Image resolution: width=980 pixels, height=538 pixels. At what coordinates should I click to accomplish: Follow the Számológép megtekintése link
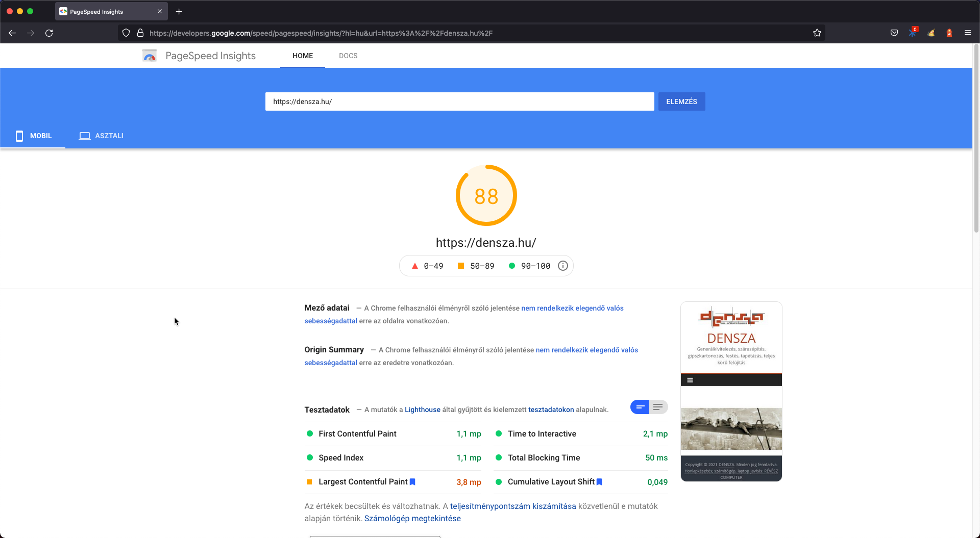click(412, 518)
